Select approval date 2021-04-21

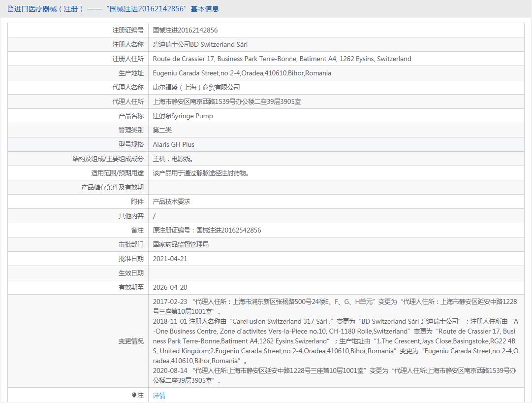click(170, 259)
